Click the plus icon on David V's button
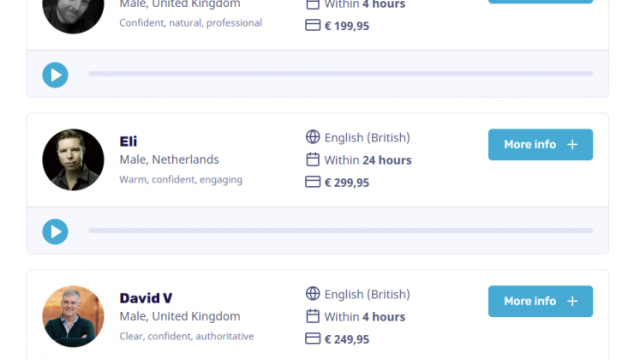This screenshot has width=640, height=360. click(572, 301)
